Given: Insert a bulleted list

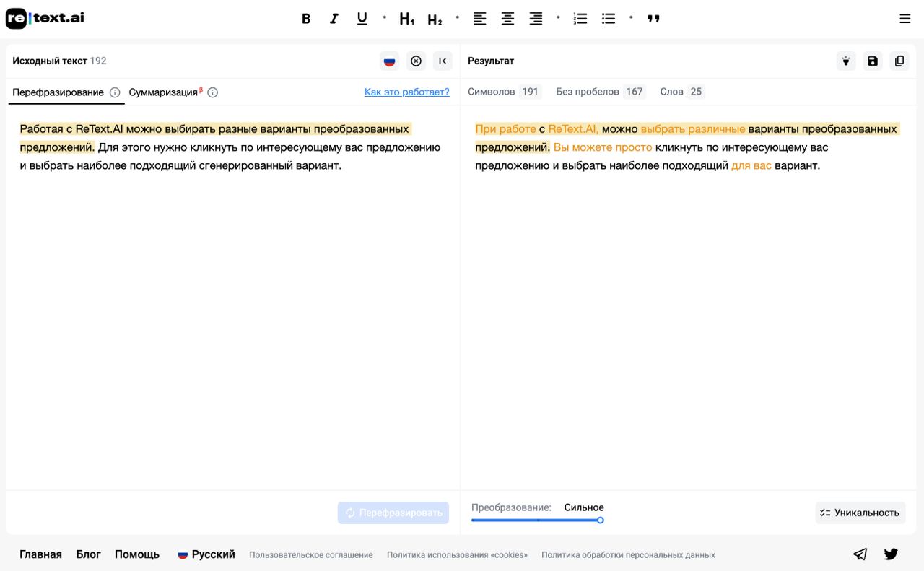Looking at the screenshot, I should [x=609, y=19].
